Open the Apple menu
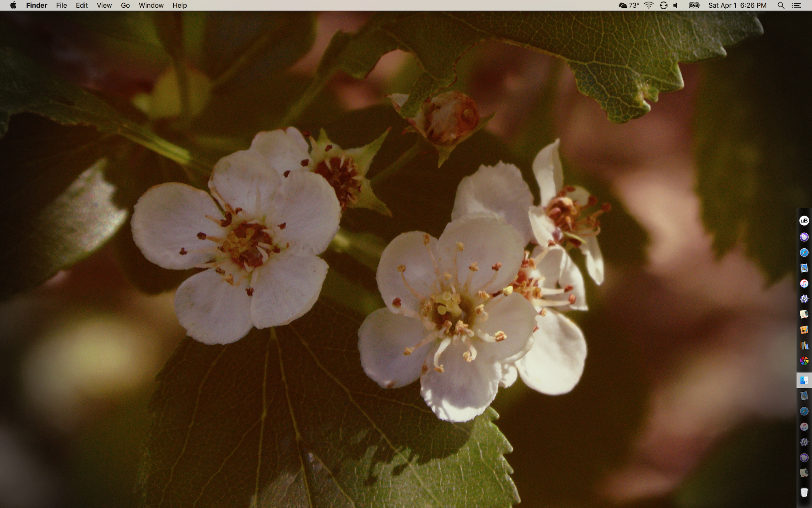Viewport: 812px width, 508px height. point(13,5)
